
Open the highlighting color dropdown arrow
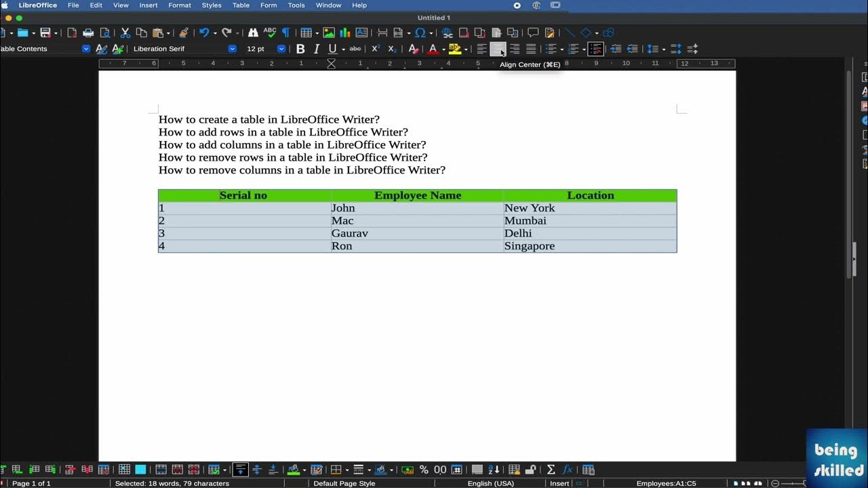click(x=466, y=49)
